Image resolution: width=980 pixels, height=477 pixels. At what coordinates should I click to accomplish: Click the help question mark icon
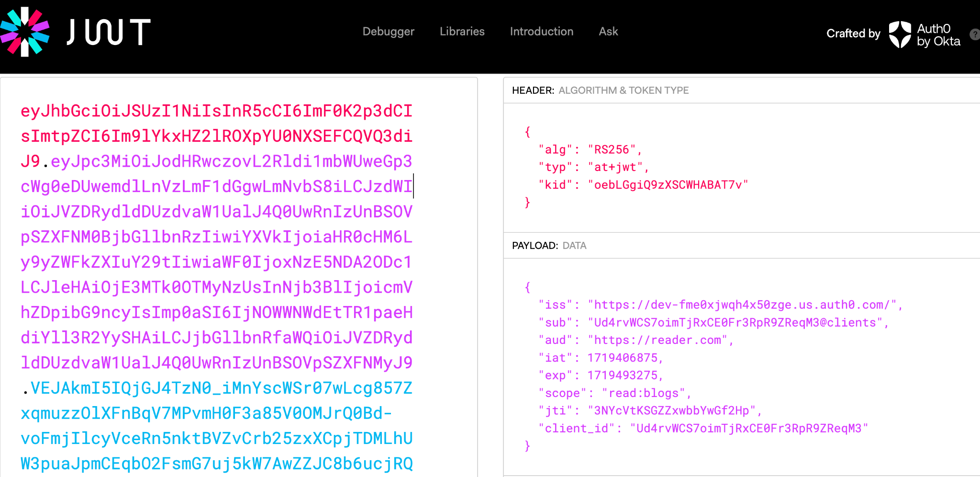click(975, 34)
